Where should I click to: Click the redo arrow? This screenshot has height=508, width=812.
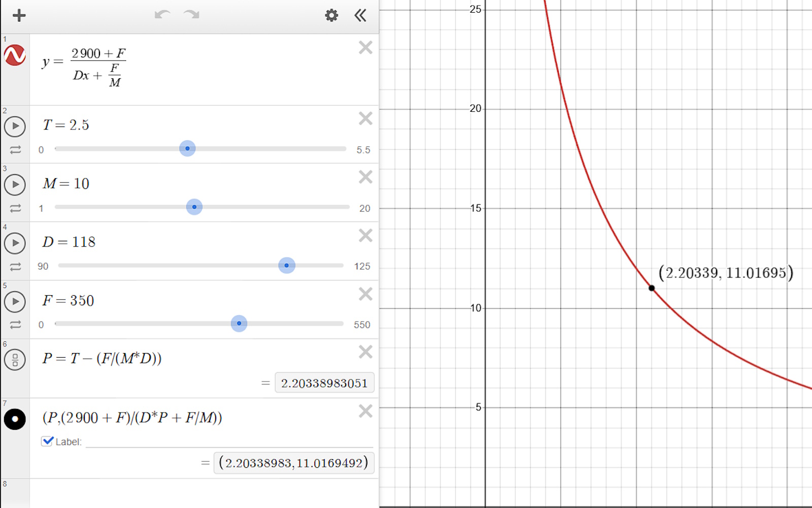tap(191, 15)
